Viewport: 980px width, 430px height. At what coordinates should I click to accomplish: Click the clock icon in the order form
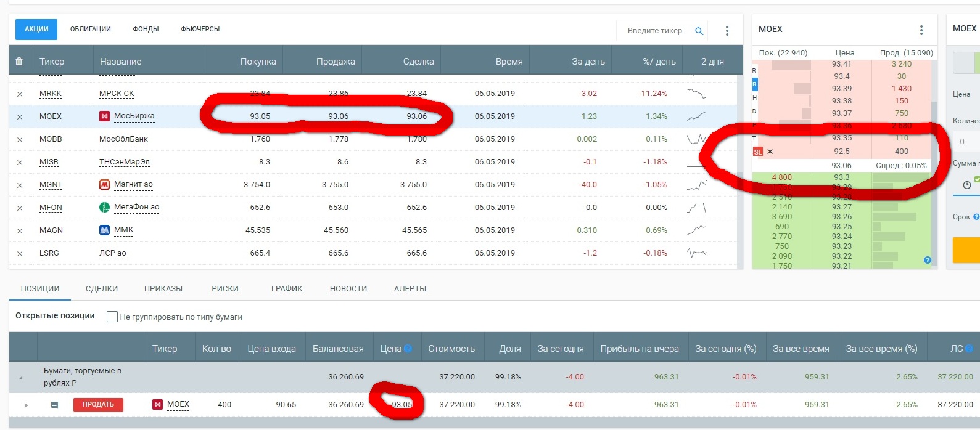coord(967,185)
